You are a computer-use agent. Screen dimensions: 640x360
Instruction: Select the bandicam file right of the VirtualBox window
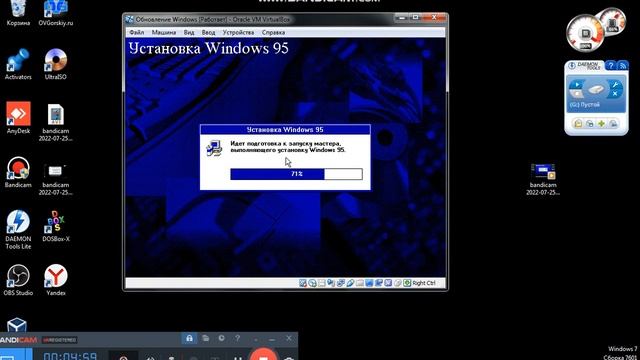pos(543,179)
